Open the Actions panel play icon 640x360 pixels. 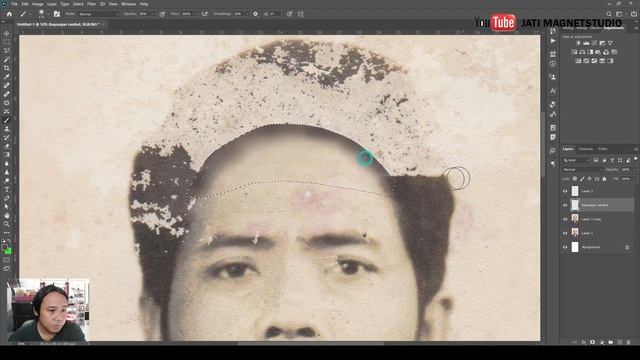[x=553, y=41]
